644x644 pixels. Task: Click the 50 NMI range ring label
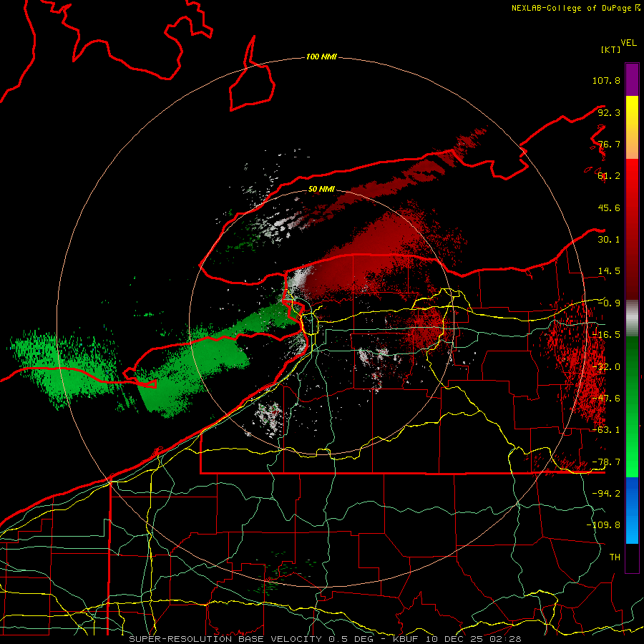point(321,189)
